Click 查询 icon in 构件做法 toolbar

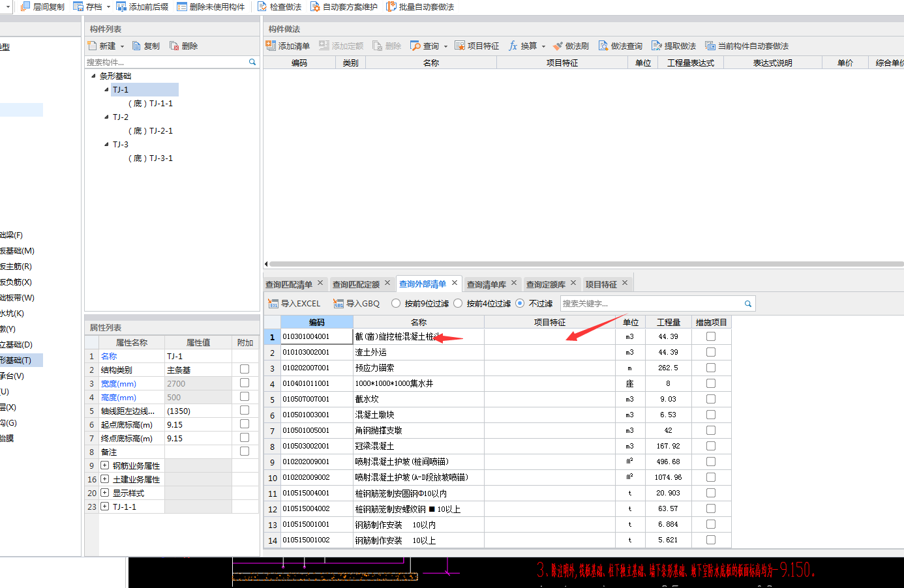coord(415,46)
